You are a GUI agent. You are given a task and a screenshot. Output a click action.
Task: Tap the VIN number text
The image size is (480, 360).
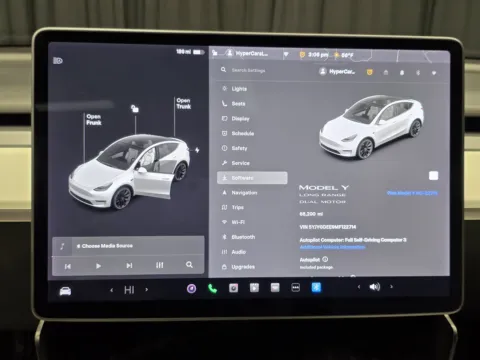click(x=328, y=227)
